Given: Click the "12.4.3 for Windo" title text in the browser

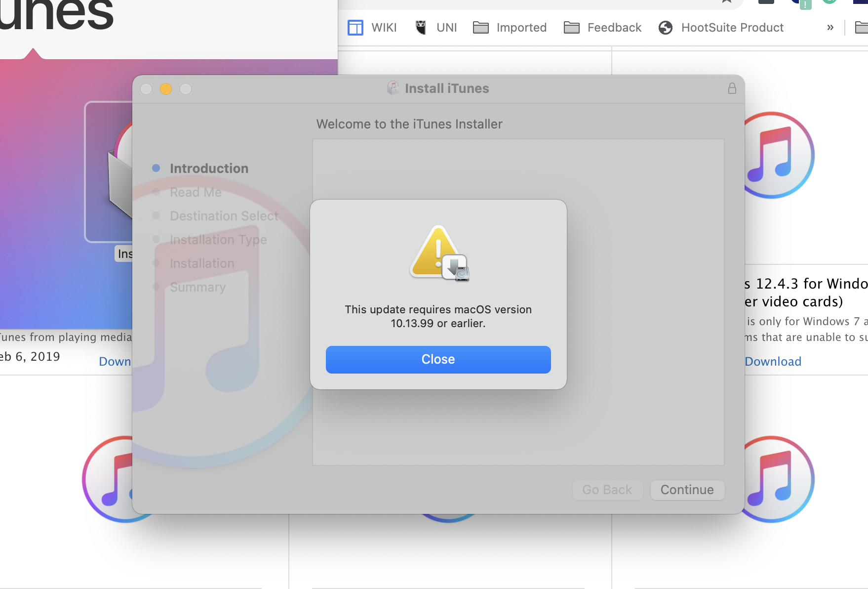Looking at the screenshot, I should [x=812, y=284].
